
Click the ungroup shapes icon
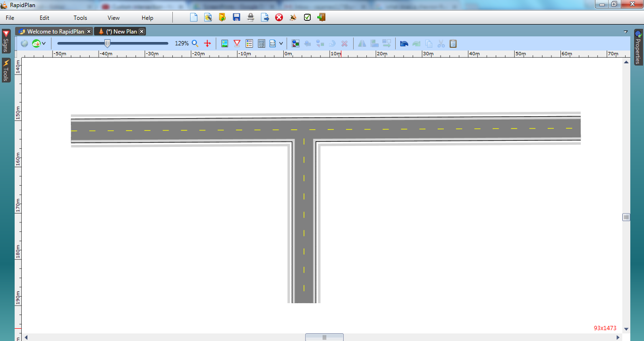click(320, 43)
